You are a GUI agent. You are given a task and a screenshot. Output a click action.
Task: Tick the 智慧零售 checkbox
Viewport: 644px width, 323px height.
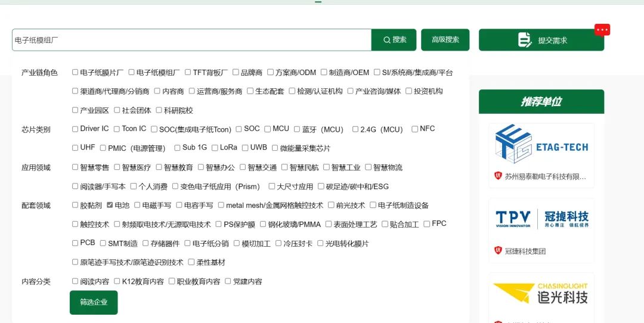pyautogui.click(x=75, y=167)
